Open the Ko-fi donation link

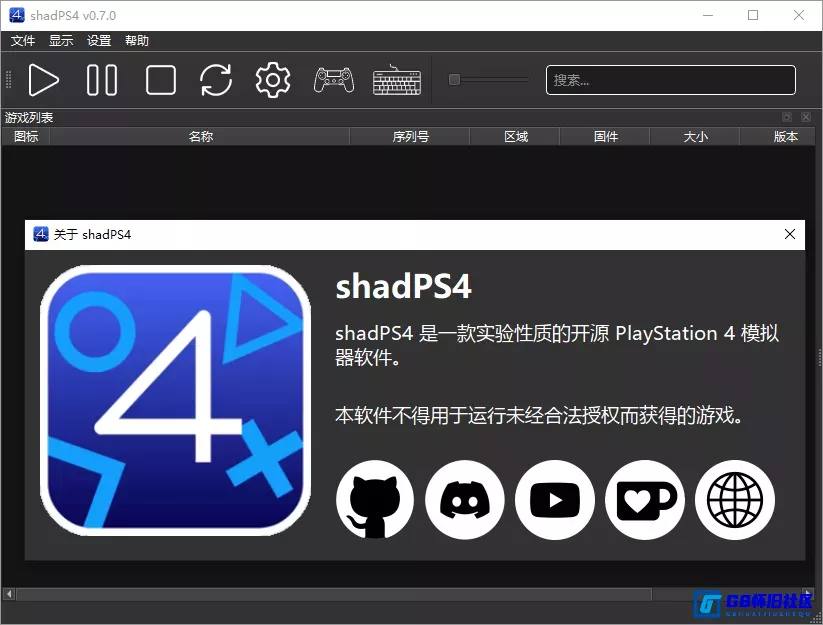tap(645, 500)
